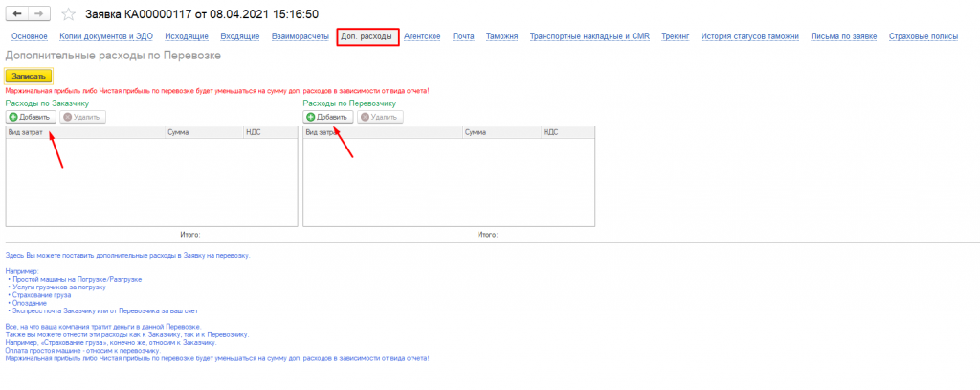This screenshot has height=390, width=980.
Task: Open Транспортные накладные и CMR tab
Action: coord(590,37)
